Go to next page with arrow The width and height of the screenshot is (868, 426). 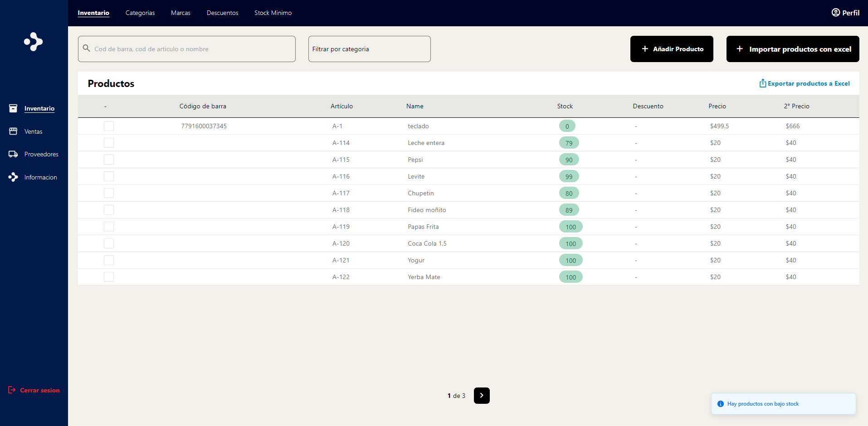[x=482, y=396]
